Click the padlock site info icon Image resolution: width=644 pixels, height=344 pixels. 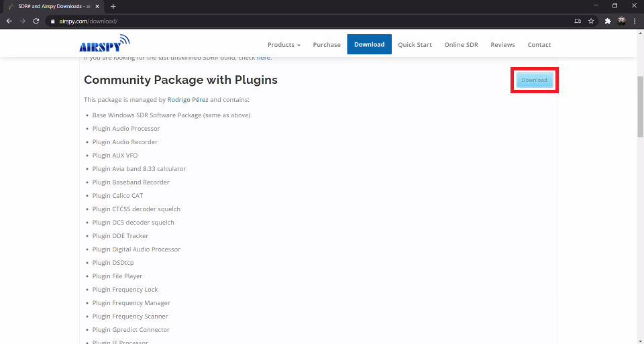pyautogui.click(x=52, y=21)
